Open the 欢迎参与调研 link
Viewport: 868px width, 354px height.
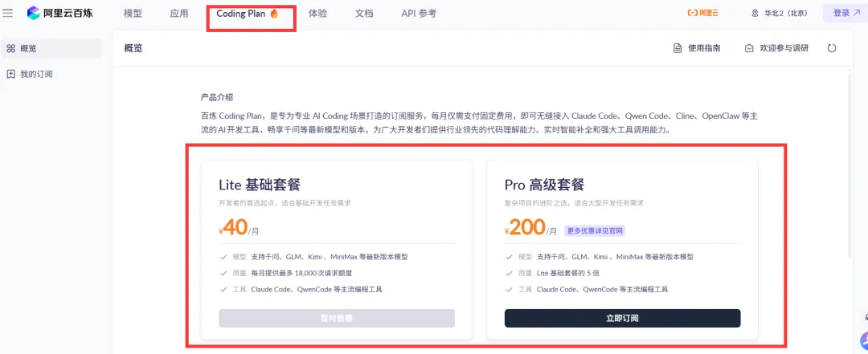pos(776,48)
